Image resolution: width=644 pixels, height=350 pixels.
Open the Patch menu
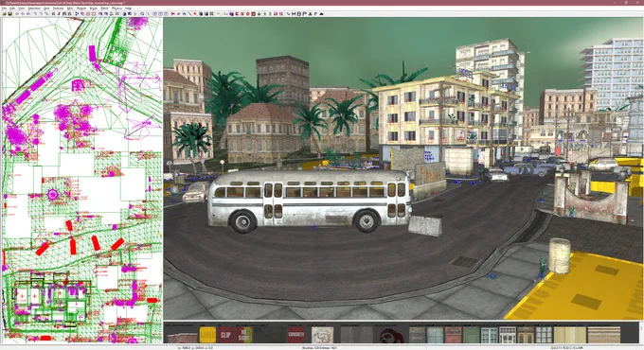(104, 9)
